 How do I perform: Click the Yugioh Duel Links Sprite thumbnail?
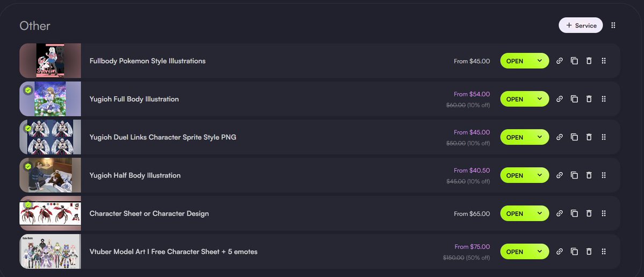50,137
